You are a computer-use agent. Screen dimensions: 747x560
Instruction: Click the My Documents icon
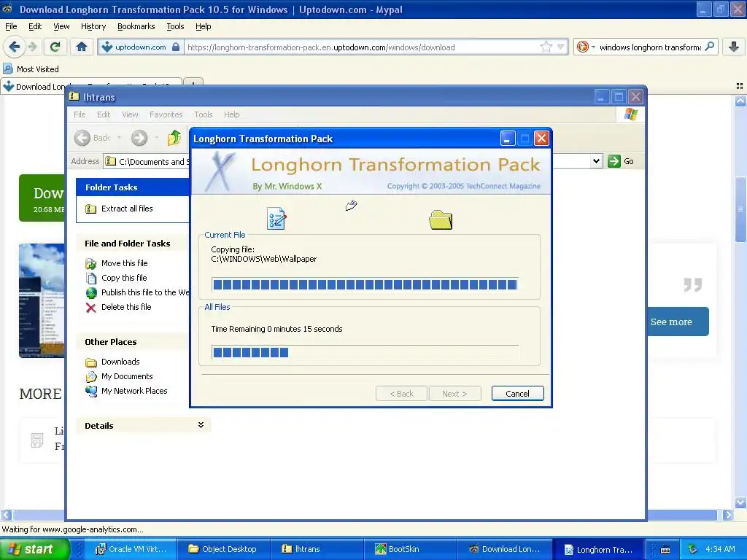[x=90, y=377]
